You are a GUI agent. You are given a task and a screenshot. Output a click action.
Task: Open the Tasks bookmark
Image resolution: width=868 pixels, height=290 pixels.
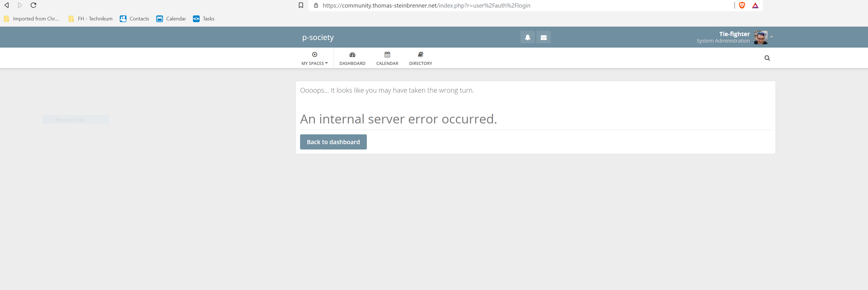204,18
